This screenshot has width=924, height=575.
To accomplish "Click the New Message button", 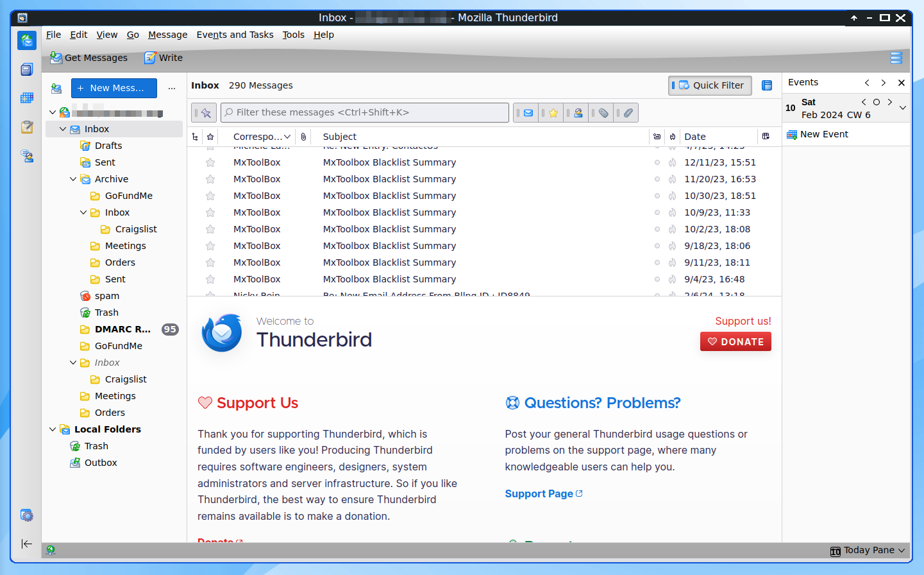I will coord(113,88).
